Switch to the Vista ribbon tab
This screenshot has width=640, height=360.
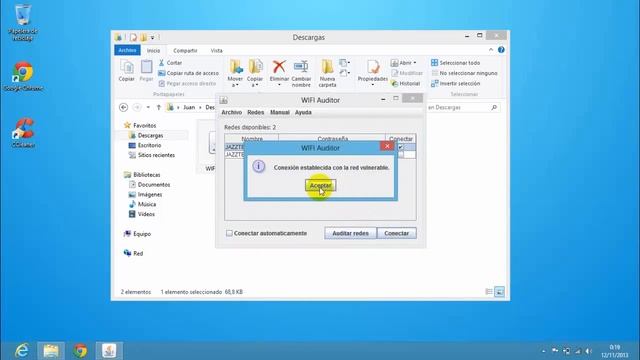point(216,51)
